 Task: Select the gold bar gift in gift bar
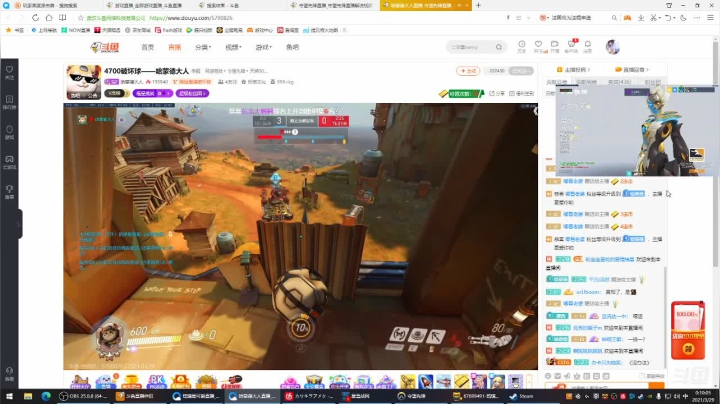[x=461, y=382]
